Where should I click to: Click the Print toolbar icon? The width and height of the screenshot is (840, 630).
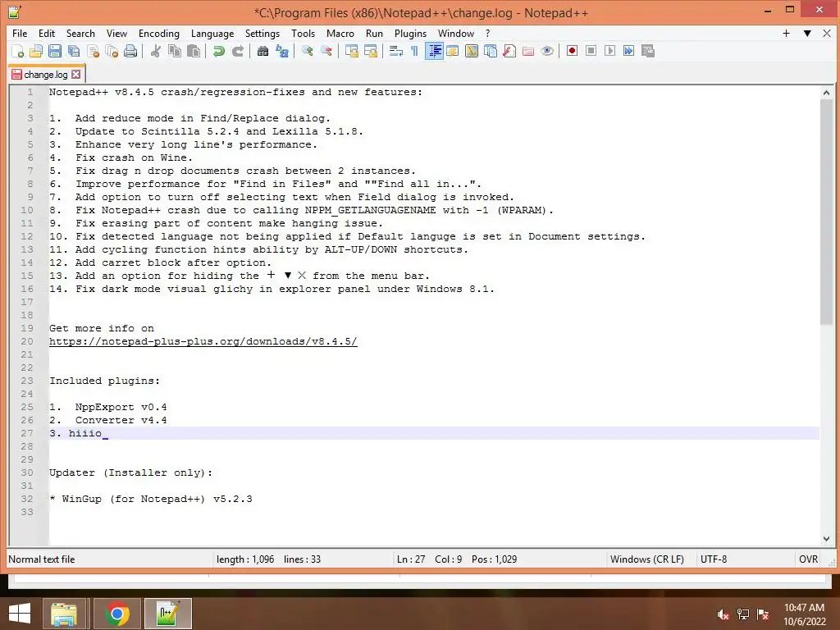130,51
